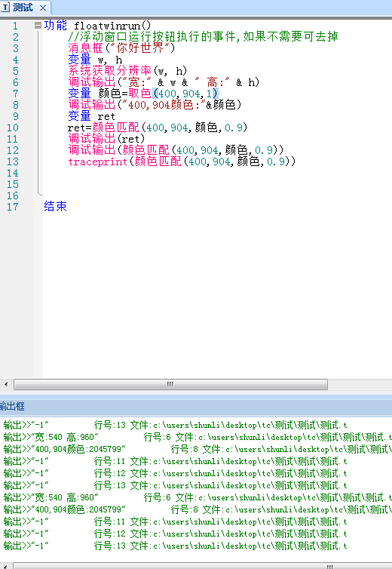The image size is (392, 569).
Task: Click the traceprint keyword on line 13
Action: click(x=97, y=161)
